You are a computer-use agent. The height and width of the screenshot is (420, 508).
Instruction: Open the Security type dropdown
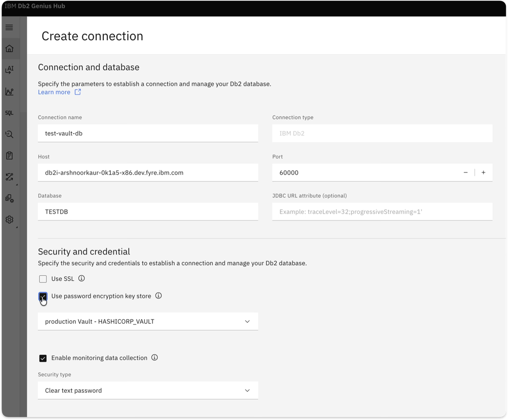click(x=148, y=390)
